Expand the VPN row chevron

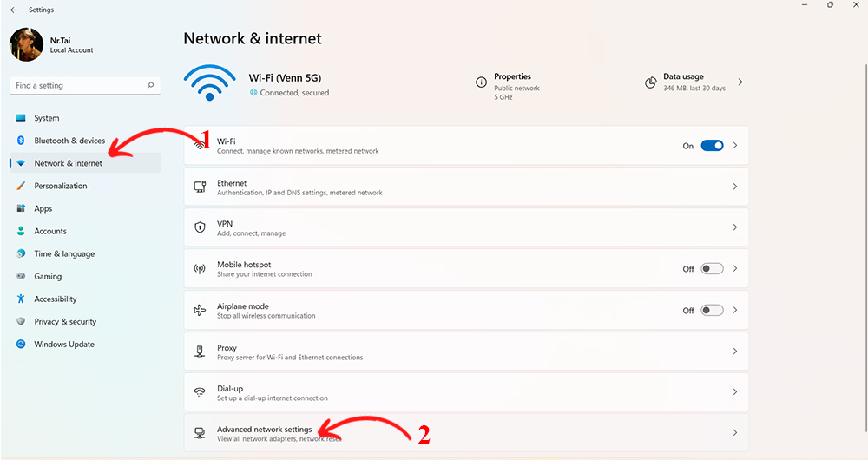[735, 227]
